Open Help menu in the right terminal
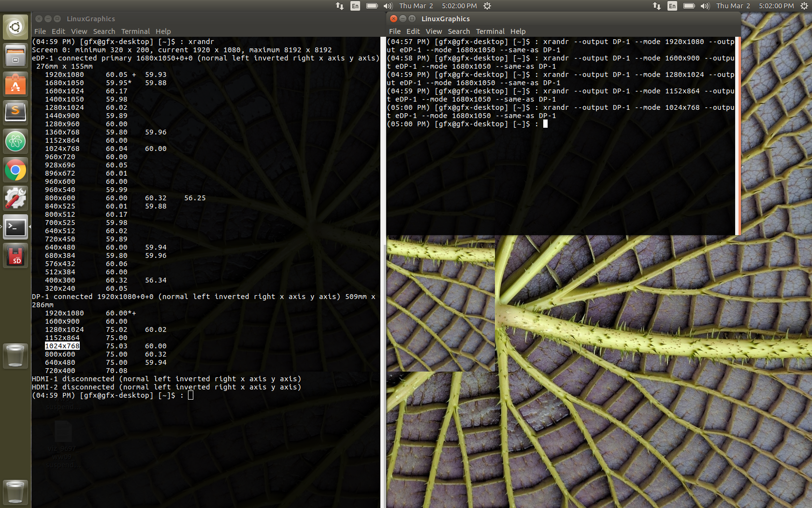 [518, 31]
